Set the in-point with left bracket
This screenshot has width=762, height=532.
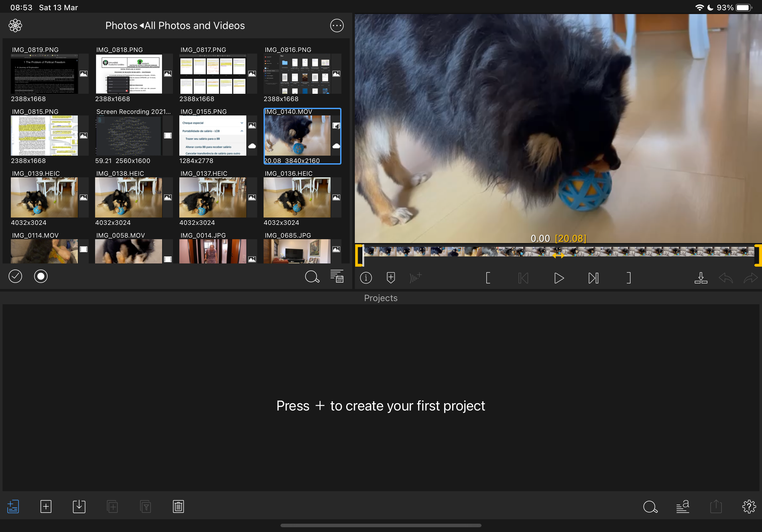pyautogui.click(x=488, y=278)
